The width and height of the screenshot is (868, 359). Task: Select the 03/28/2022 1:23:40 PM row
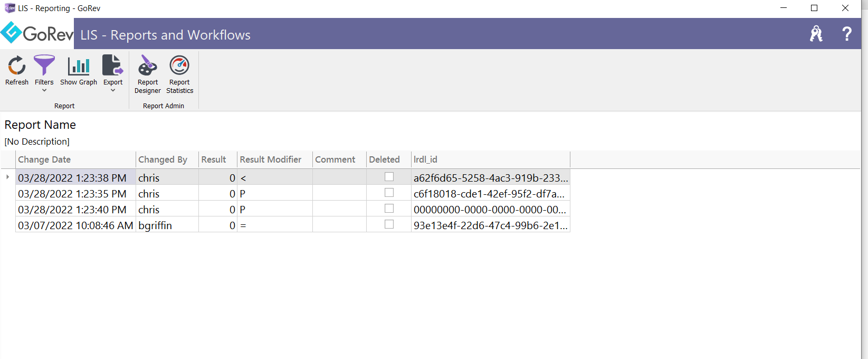(72, 210)
